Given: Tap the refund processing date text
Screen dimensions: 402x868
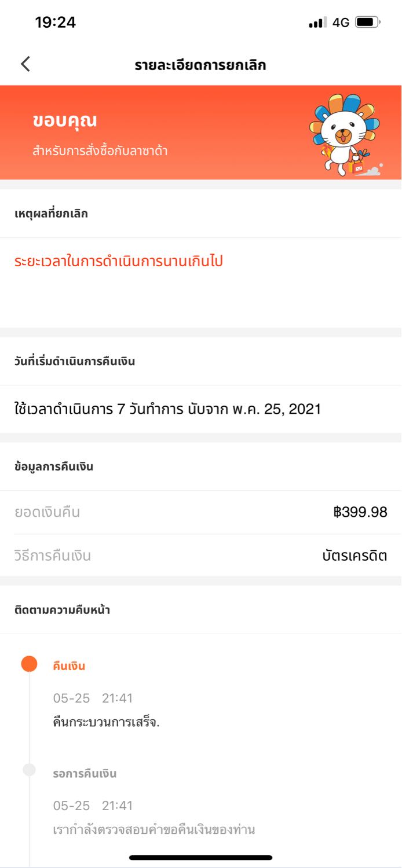Looking at the screenshot, I should [x=167, y=410].
